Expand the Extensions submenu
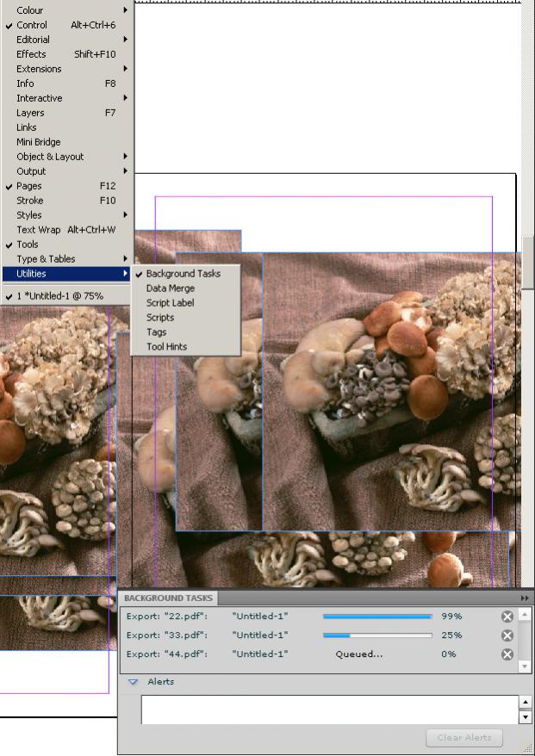The width and height of the screenshot is (535, 756). (x=66, y=69)
